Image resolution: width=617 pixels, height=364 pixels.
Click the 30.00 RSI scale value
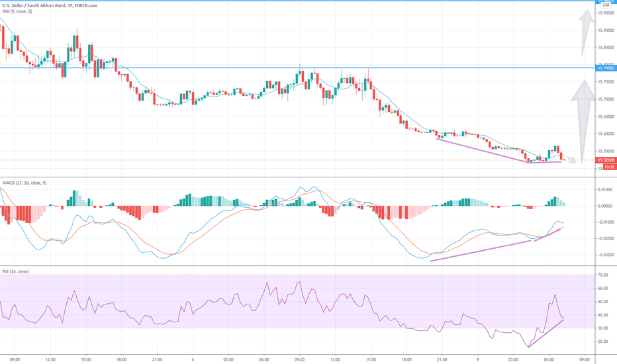coord(603,328)
